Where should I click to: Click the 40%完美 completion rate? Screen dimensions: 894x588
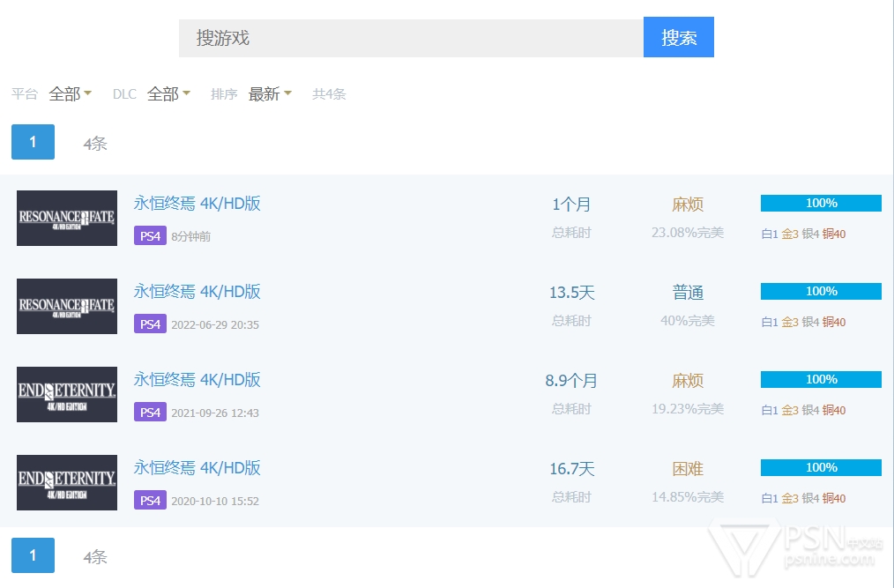(688, 321)
